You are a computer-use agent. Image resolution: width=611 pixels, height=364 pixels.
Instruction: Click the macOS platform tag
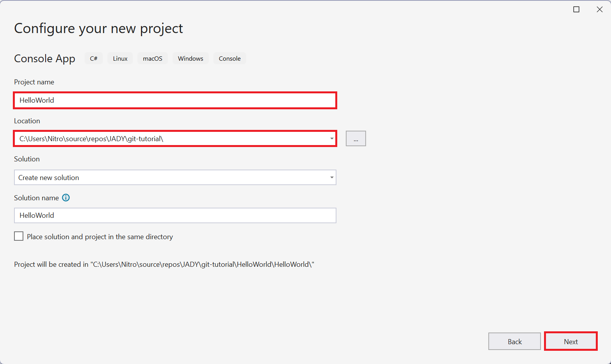pos(153,58)
